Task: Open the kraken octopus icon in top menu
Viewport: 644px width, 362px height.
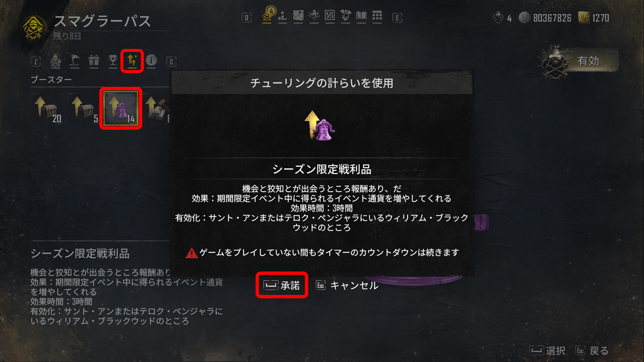Action: (x=314, y=16)
